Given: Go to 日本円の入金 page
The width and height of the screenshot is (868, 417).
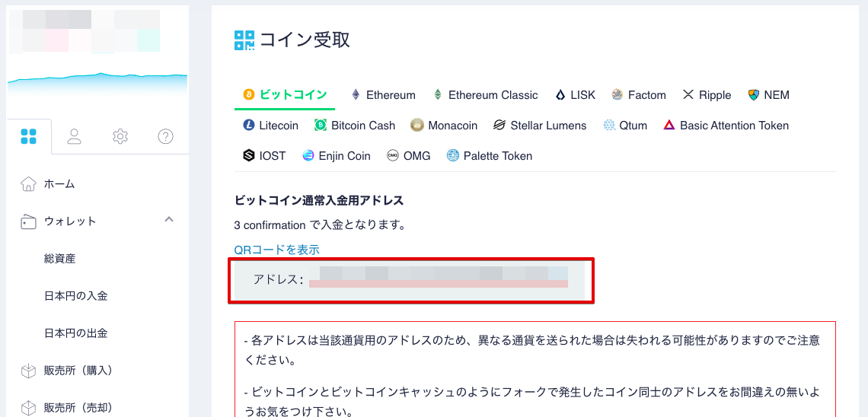Looking at the screenshot, I should click(x=76, y=296).
